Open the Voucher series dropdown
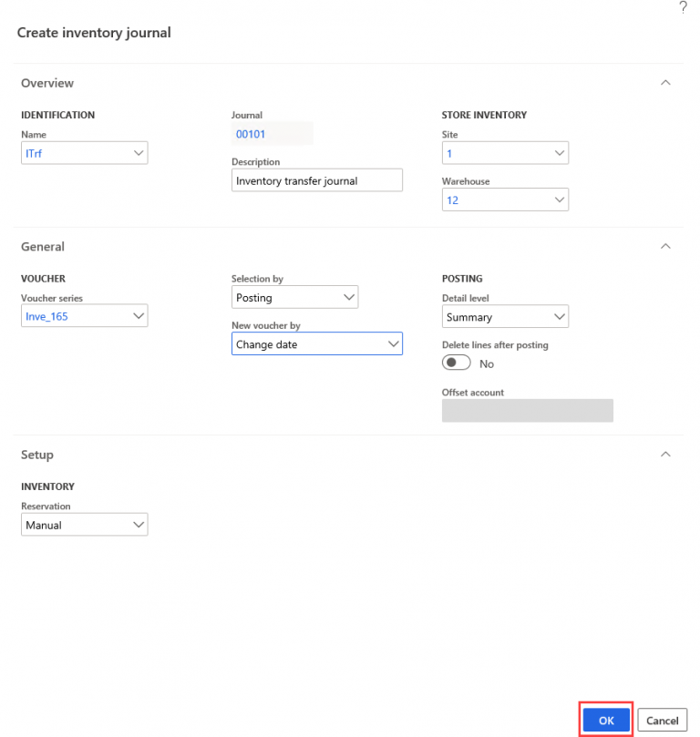Image resolution: width=700 pixels, height=737 pixels. (x=139, y=315)
